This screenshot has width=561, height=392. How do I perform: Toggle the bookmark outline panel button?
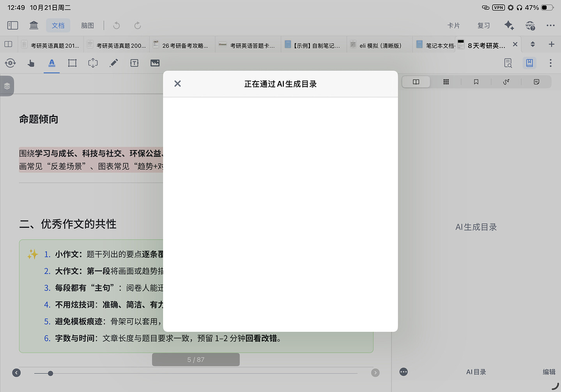click(529, 63)
